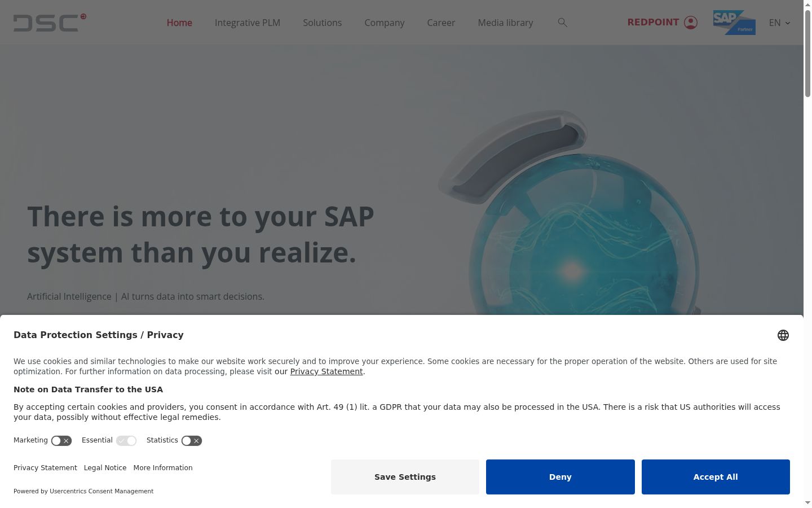Click the Deny button
Image resolution: width=812 pixels, height=508 pixels.
561,477
